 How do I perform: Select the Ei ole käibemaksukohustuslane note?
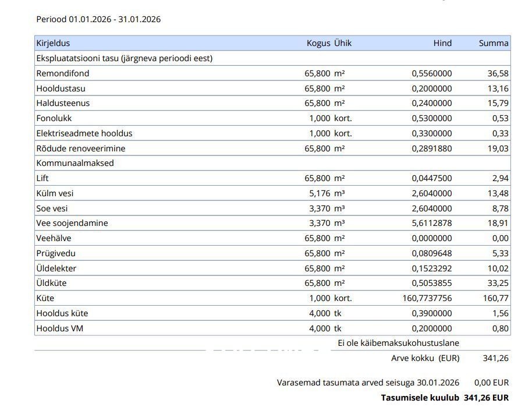tap(398, 344)
